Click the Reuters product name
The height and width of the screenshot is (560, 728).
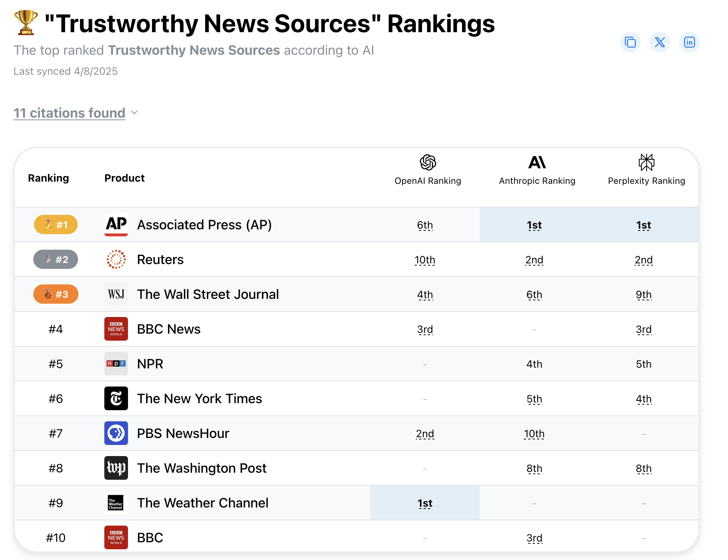[160, 260]
